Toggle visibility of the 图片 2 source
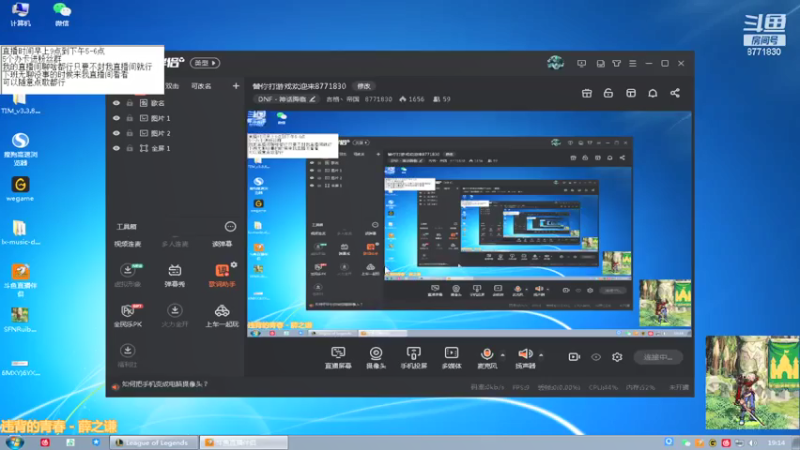The width and height of the screenshot is (800, 450). [116, 133]
